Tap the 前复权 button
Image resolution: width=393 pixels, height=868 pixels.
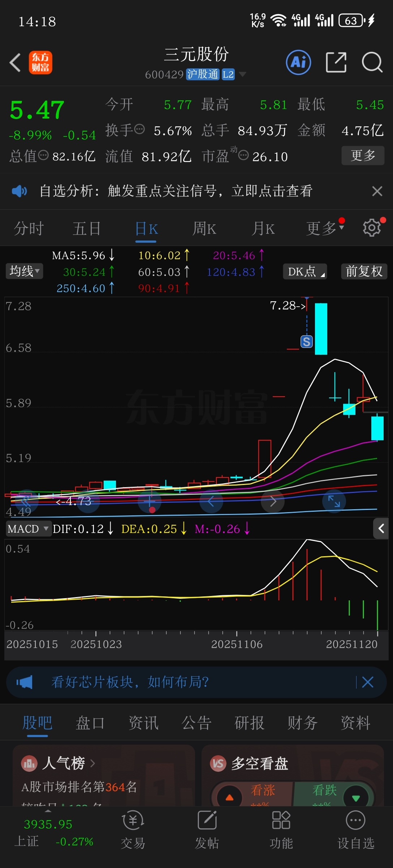[364, 271]
